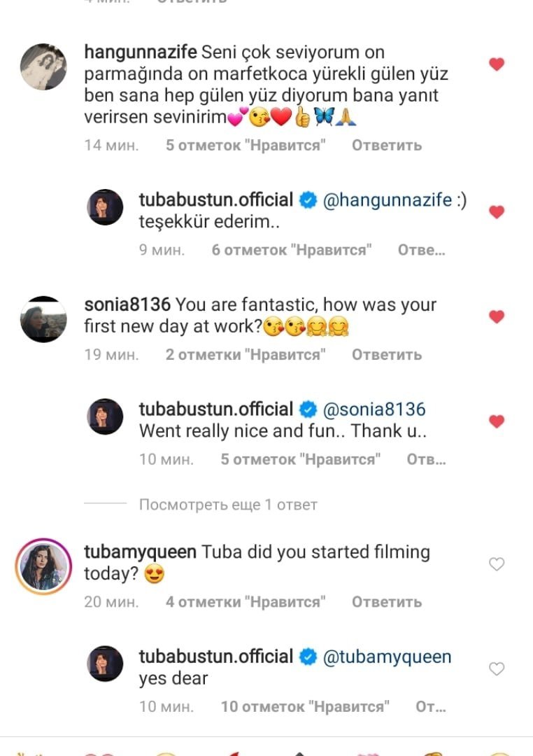Unlike sonia8136's 'You are fantastic' comment
Image resolution: width=533 pixels, height=756 pixels.
pyautogui.click(x=497, y=317)
